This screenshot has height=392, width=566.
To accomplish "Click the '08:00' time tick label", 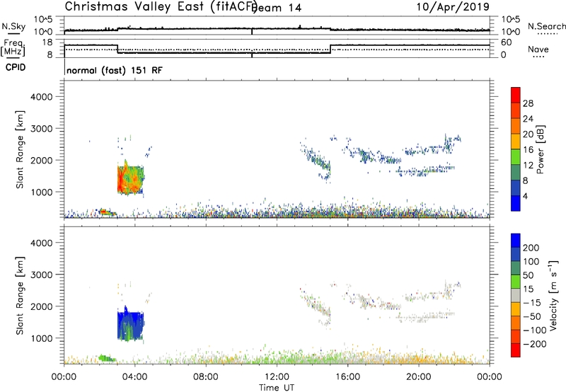I will (x=206, y=377).
